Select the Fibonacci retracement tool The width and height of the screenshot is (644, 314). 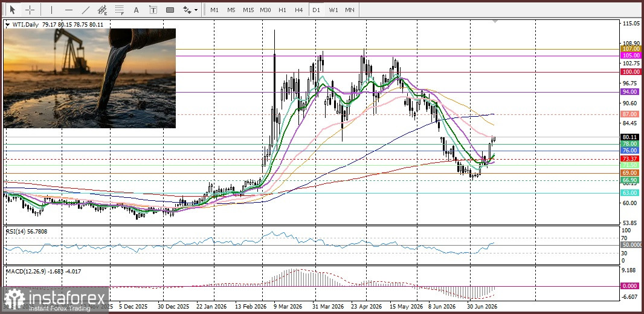pos(120,10)
